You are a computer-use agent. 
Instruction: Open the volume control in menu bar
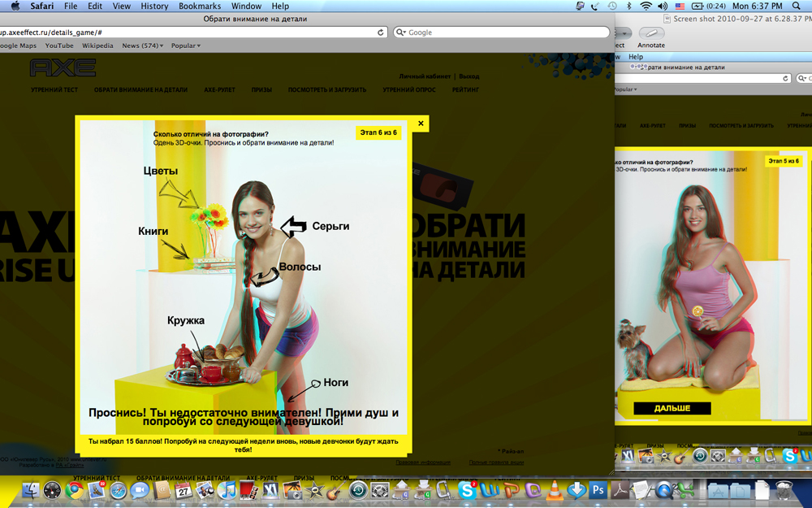(x=663, y=6)
